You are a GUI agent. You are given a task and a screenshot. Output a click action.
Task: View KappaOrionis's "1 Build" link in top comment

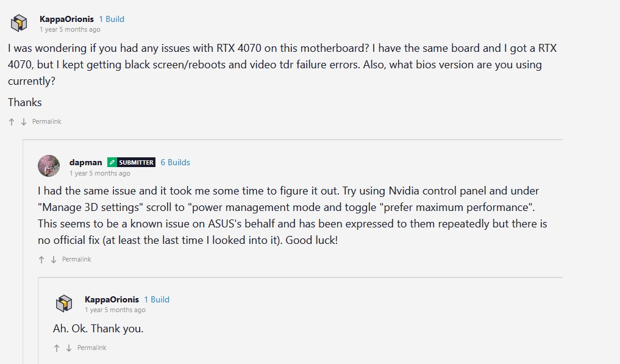point(112,19)
